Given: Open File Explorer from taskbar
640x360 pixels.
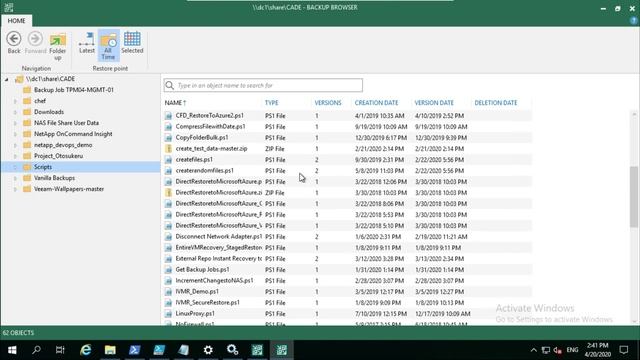Looking at the screenshot, I should (x=110, y=350).
